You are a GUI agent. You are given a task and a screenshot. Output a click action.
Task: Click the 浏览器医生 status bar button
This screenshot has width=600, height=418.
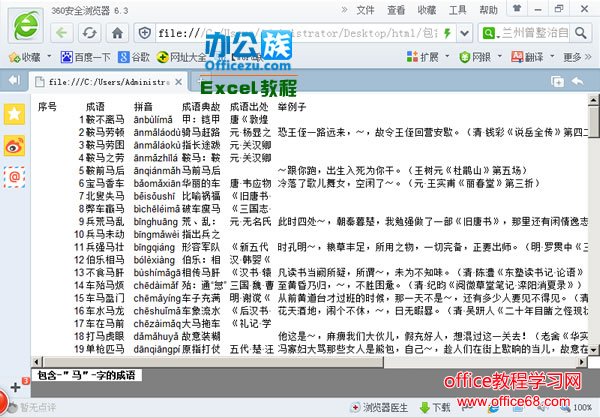point(380,408)
